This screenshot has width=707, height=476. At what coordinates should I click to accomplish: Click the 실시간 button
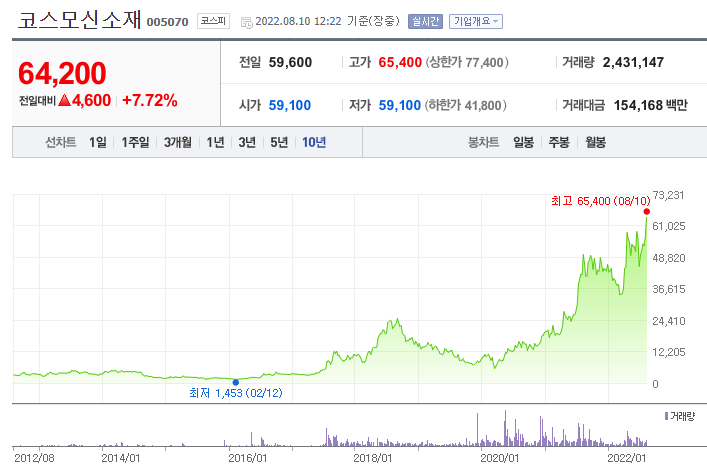coord(425,21)
